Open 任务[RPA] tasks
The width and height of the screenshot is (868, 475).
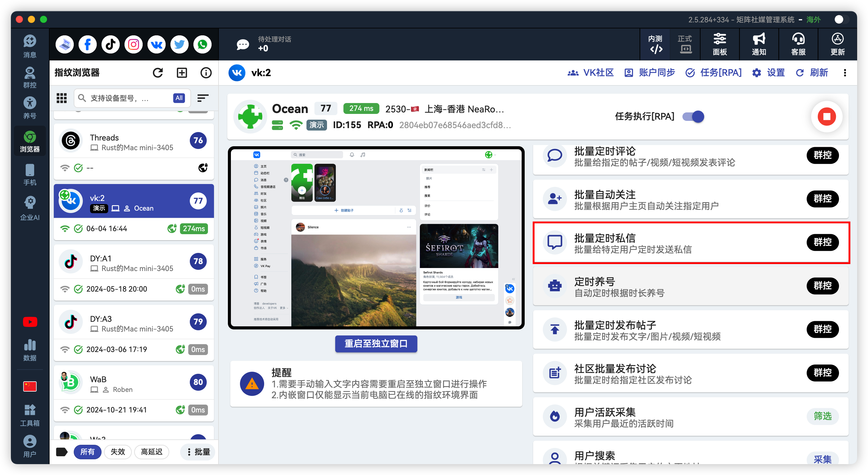(x=714, y=73)
